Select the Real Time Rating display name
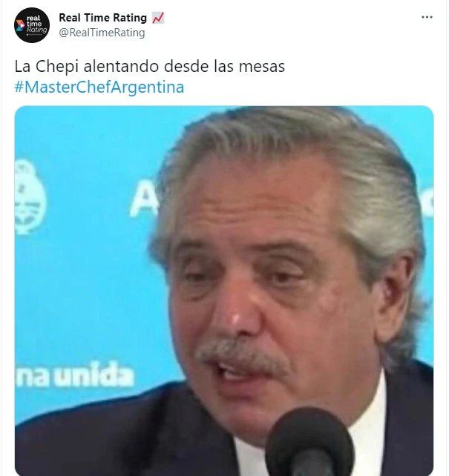The height and width of the screenshot is (476, 449). point(102,18)
